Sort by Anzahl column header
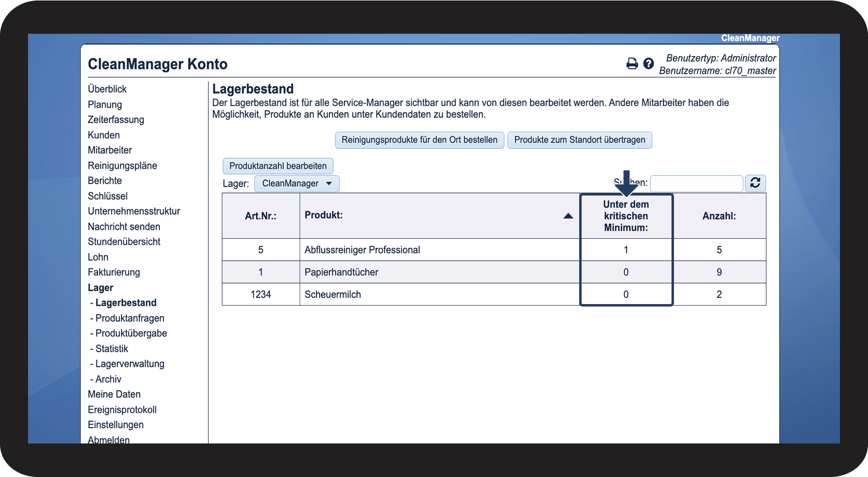 (x=719, y=216)
